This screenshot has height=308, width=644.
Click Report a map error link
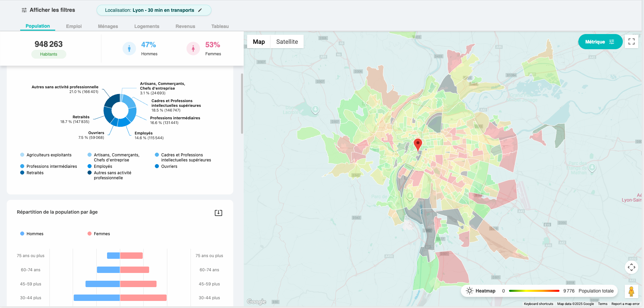(x=625, y=304)
